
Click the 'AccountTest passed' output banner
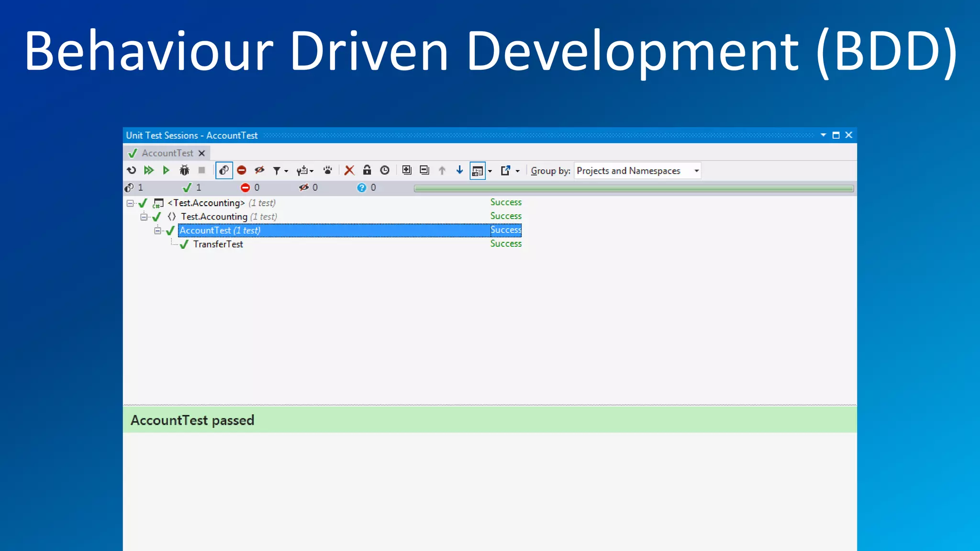(490, 420)
